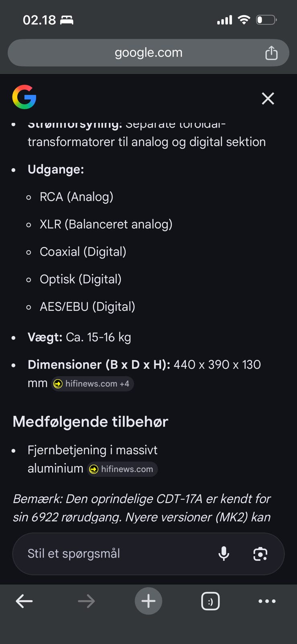Tap the 'XLR (Balanceret analog)' list item
Screen dimensions: 297x644
point(106,224)
